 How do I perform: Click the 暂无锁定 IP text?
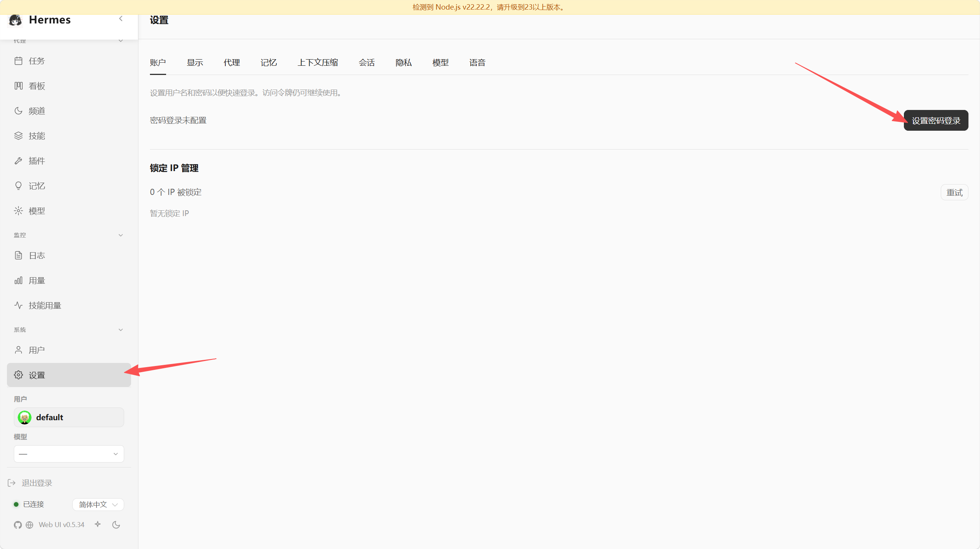(x=170, y=213)
